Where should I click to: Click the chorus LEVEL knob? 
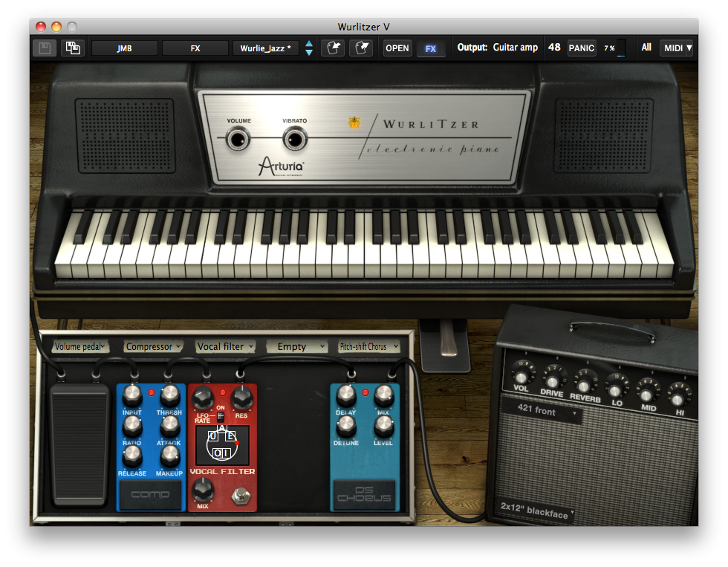point(383,426)
